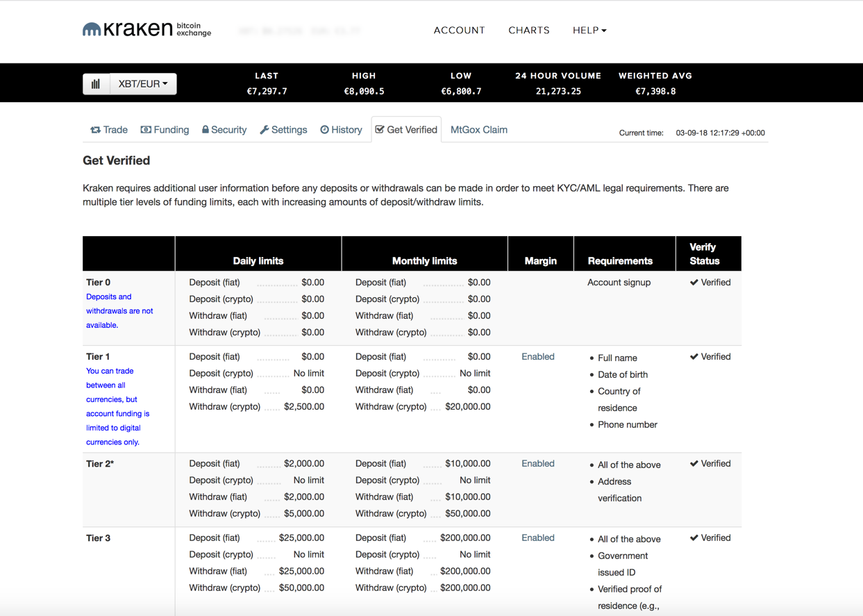Switch to the Trade tab
Viewport: 863px width, 616px height.
109,130
